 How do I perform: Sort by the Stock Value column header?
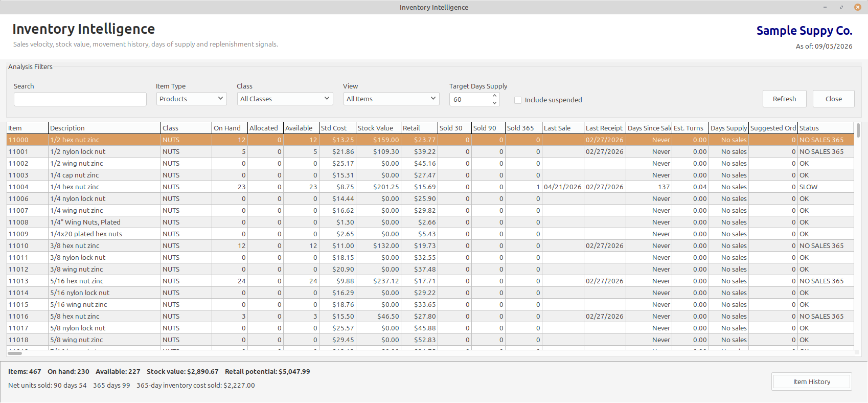click(x=378, y=128)
